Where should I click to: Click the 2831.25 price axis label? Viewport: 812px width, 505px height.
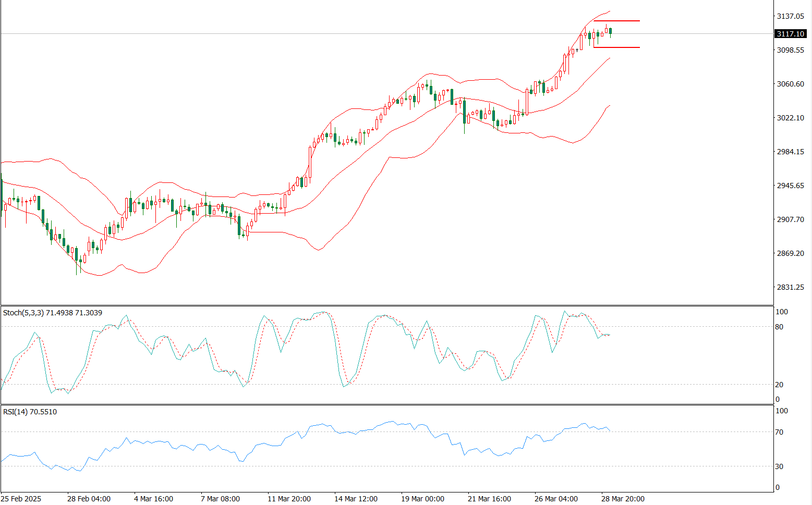(790, 287)
